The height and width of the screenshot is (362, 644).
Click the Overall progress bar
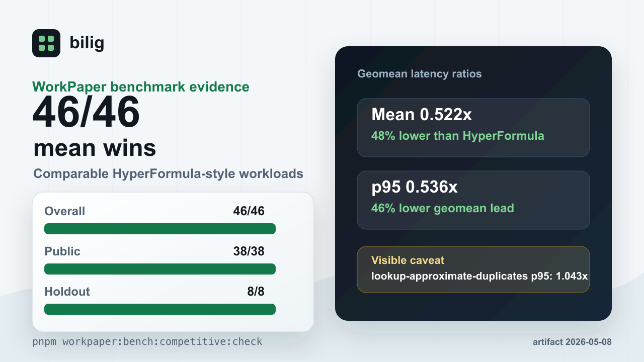pos(160,229)
